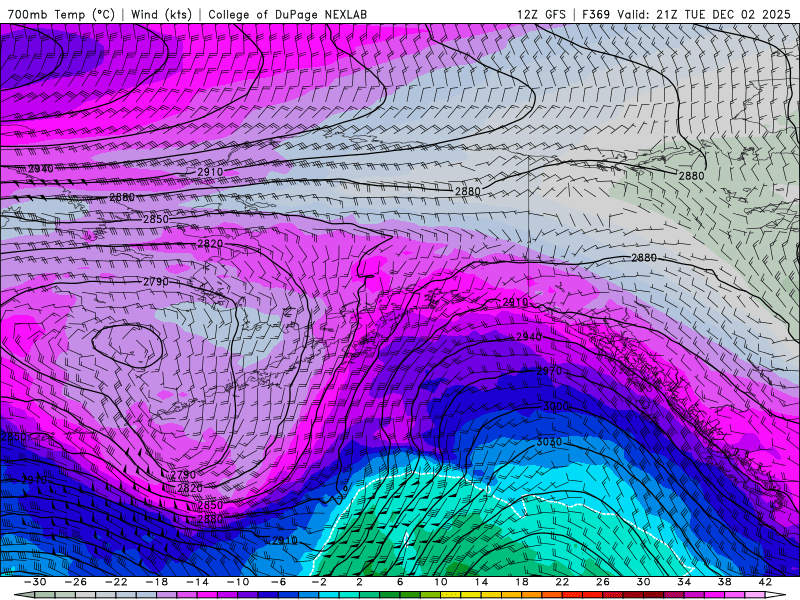Viewport: 800px width, 600px height.
Task: Click the -14 color bar label
Action: [x=197, y=582]
